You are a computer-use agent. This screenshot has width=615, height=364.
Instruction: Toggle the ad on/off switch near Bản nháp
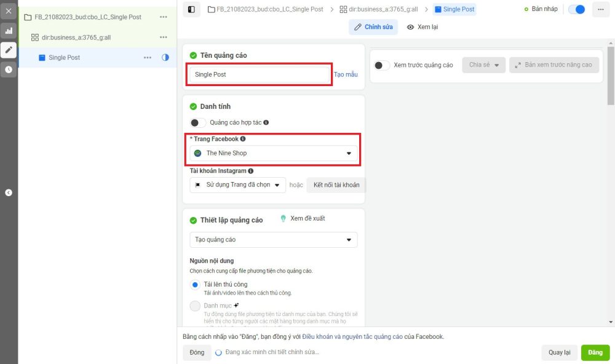point(577,9)
